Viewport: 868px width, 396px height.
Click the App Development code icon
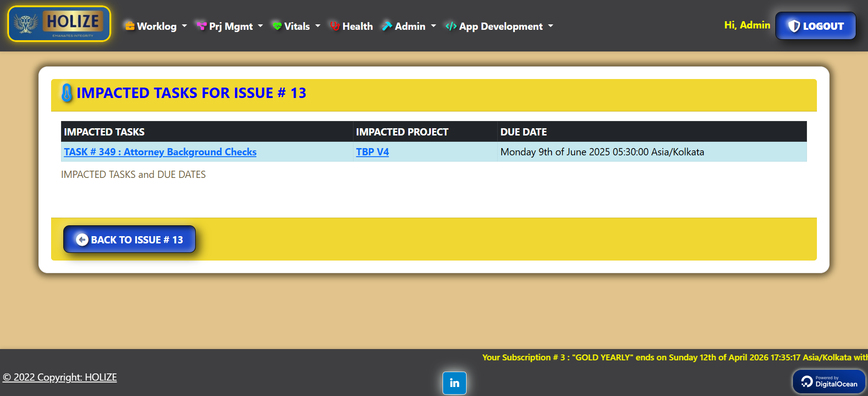point(451,26)
